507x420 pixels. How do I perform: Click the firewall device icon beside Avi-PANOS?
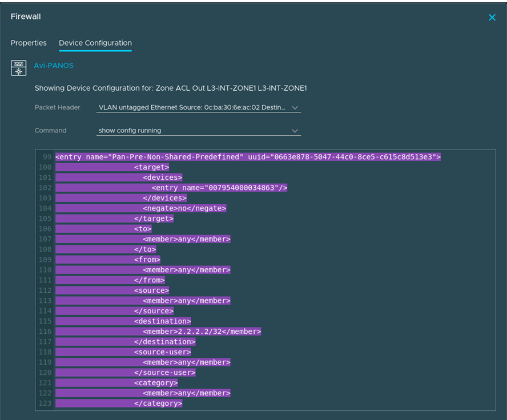tap(19, 68)
